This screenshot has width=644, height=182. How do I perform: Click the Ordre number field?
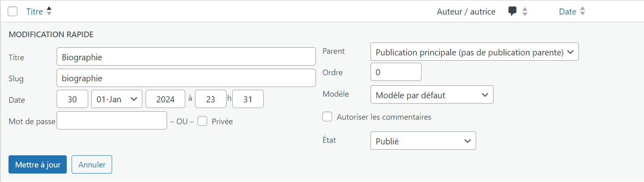coord(396,72)
